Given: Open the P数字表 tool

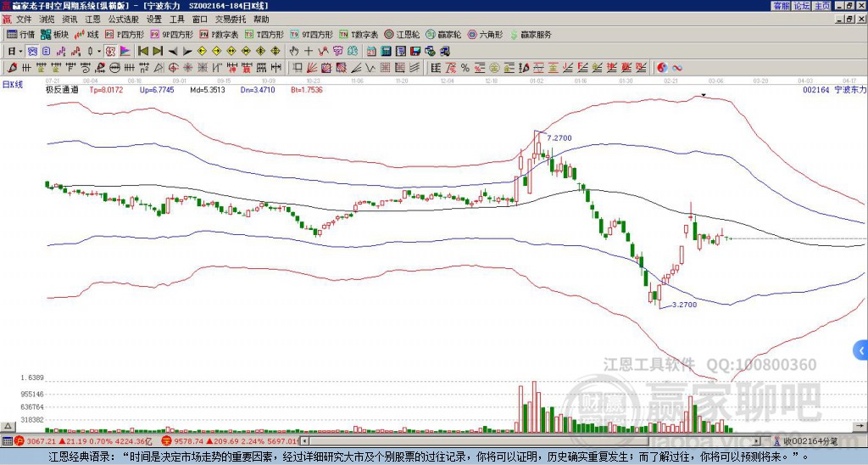Looking at the screenshot, I should coord(220,34).
